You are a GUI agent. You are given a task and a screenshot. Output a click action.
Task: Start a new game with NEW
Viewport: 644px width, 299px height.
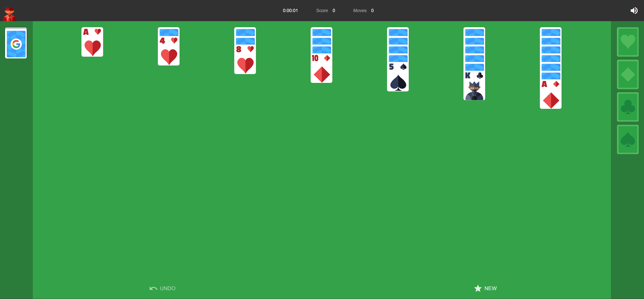pos(490,288)
